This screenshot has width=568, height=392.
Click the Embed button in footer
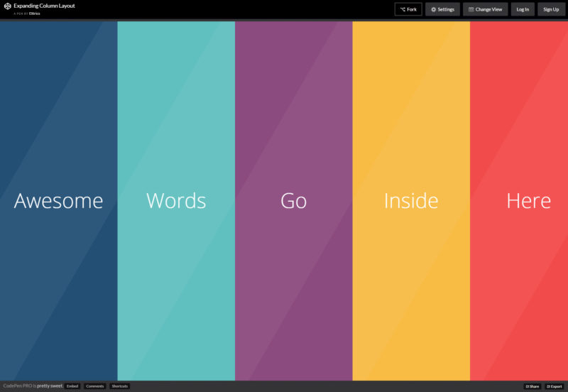[x=72, y=386]
